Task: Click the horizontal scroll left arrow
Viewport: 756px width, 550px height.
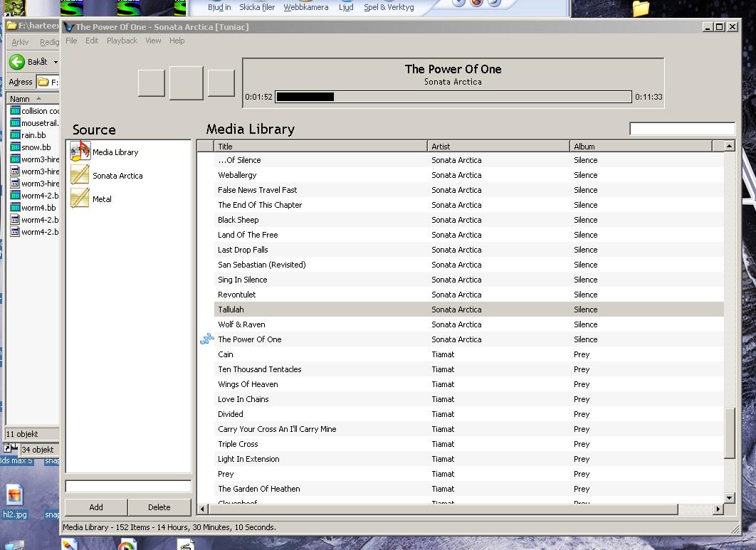Action: [202, 509]
